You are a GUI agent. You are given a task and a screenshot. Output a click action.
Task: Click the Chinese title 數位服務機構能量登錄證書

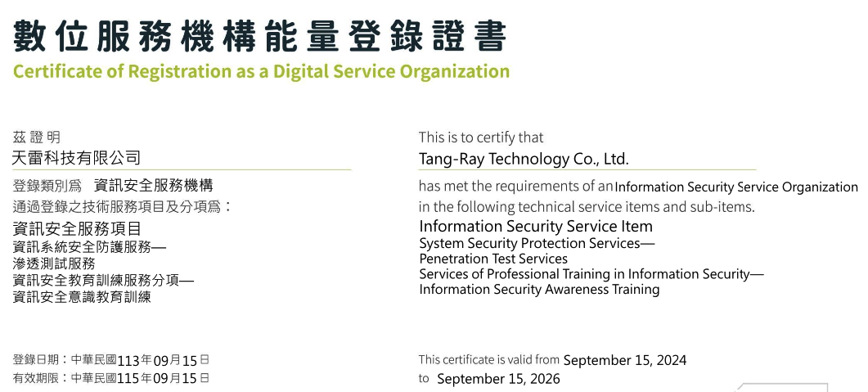259,37
